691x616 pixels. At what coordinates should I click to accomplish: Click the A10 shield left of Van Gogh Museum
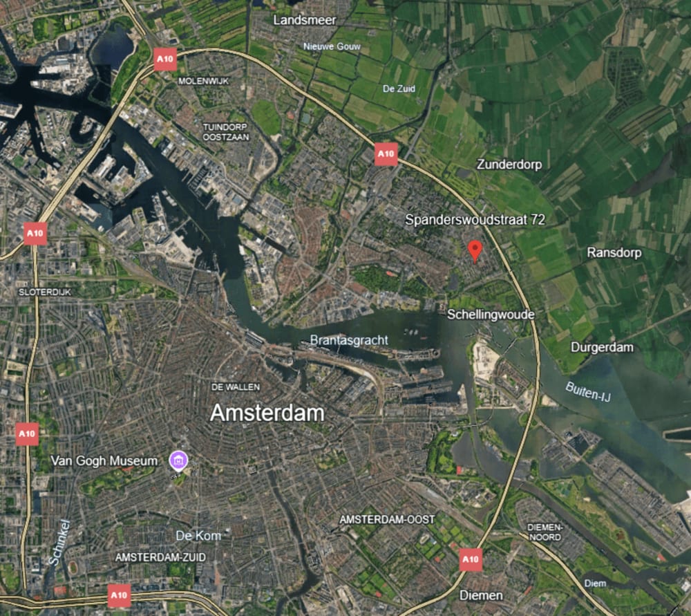point(27,434)
